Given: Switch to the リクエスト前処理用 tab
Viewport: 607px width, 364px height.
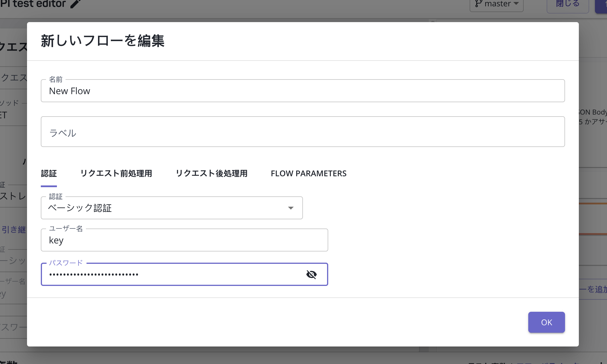Looking at the screenshot, I should [116, 173].
